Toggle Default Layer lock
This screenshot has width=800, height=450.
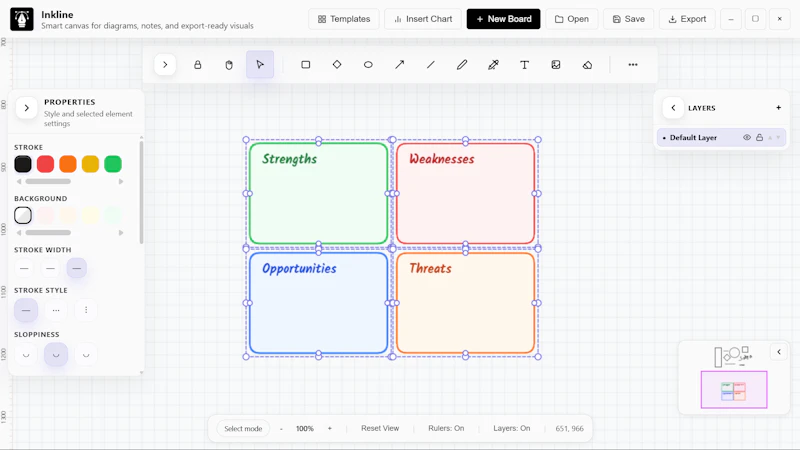click(760, 138)
